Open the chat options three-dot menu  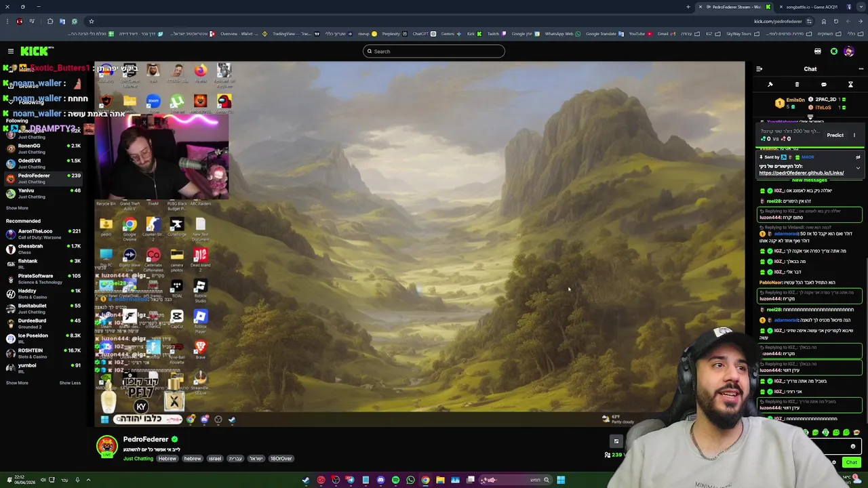point(861,69)
